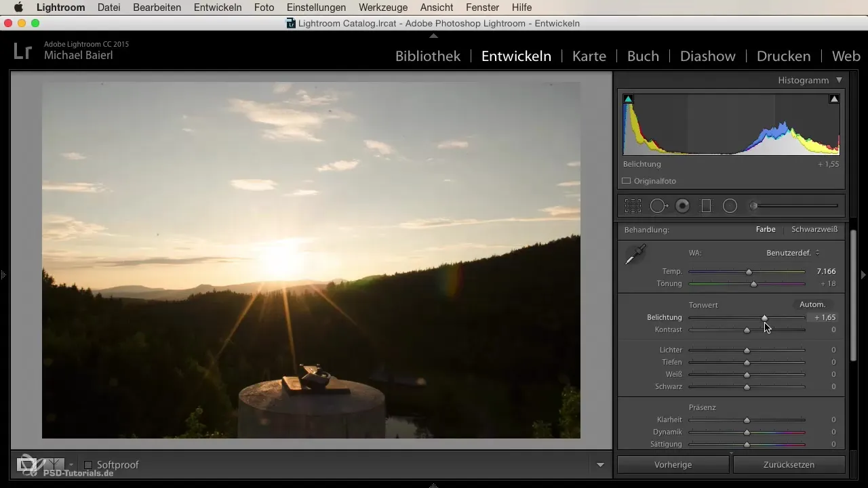Activate the Red Eye Correction tool
The width and height of the screenshot is (868, 488).
[x=682, y=206]
